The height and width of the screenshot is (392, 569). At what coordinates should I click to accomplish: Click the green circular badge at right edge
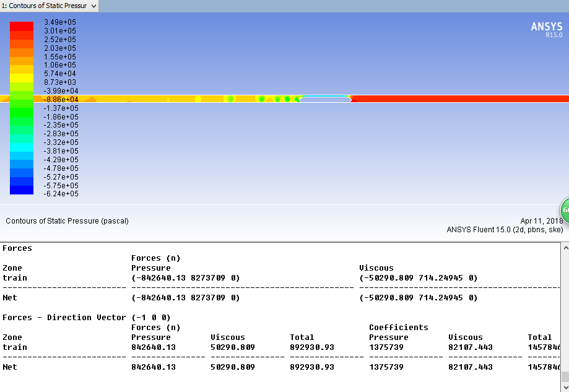pyautogui.click(x=565, y=211)
